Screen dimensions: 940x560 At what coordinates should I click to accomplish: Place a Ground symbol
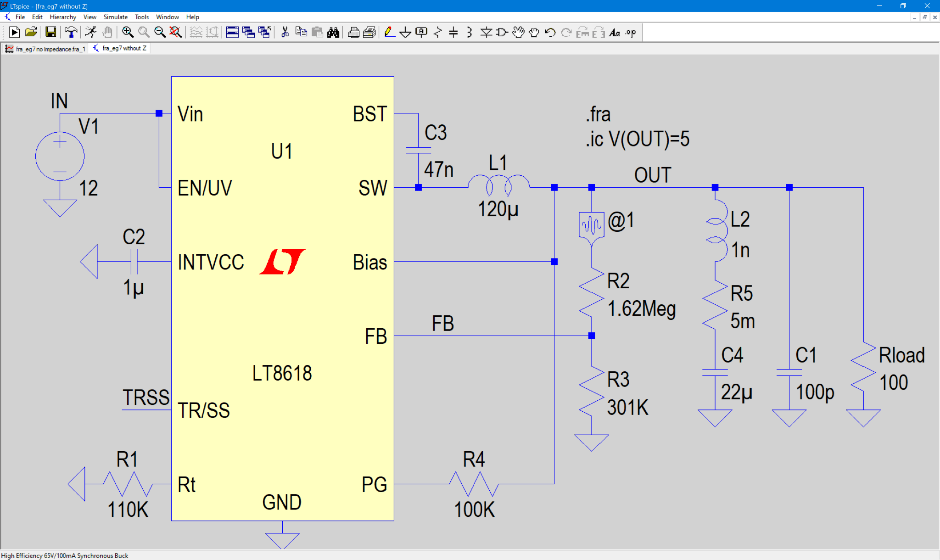(x=406, y=32)
